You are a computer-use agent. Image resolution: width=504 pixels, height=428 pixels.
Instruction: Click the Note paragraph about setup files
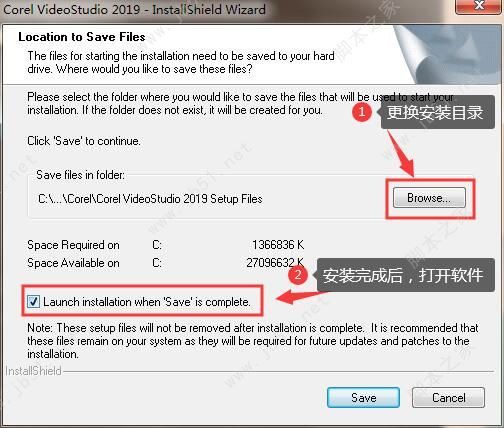coord(253,341)
